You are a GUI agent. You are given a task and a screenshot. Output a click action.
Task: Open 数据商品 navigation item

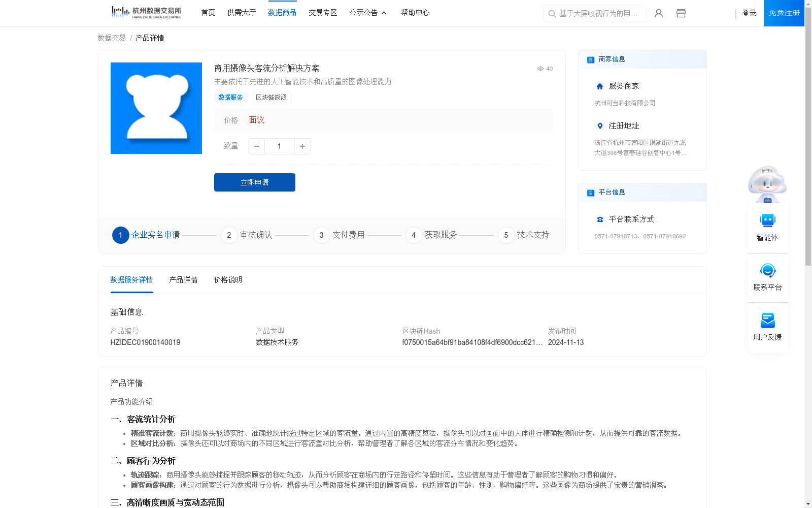282,13
